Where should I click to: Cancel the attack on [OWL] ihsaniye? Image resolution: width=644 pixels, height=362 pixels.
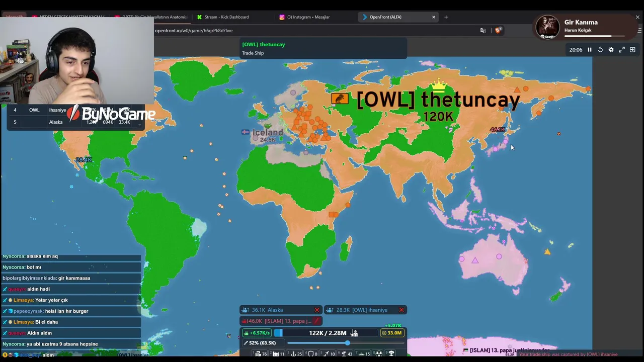pyautogui.click(x=401, y=310)
